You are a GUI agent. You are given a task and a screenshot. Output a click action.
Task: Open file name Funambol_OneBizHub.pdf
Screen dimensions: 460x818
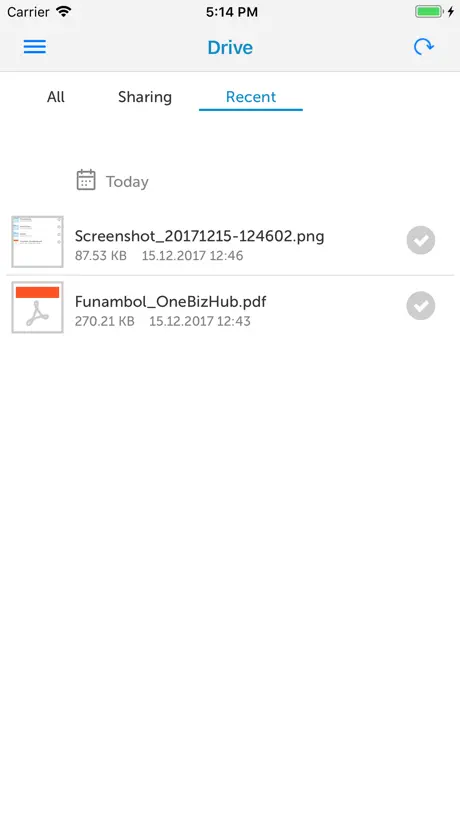coord(171,302)
